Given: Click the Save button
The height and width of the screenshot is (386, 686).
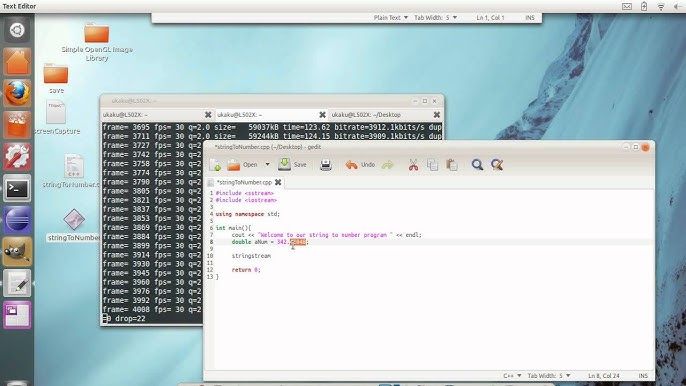Looking at the screenshot, I should click(293, 165).
